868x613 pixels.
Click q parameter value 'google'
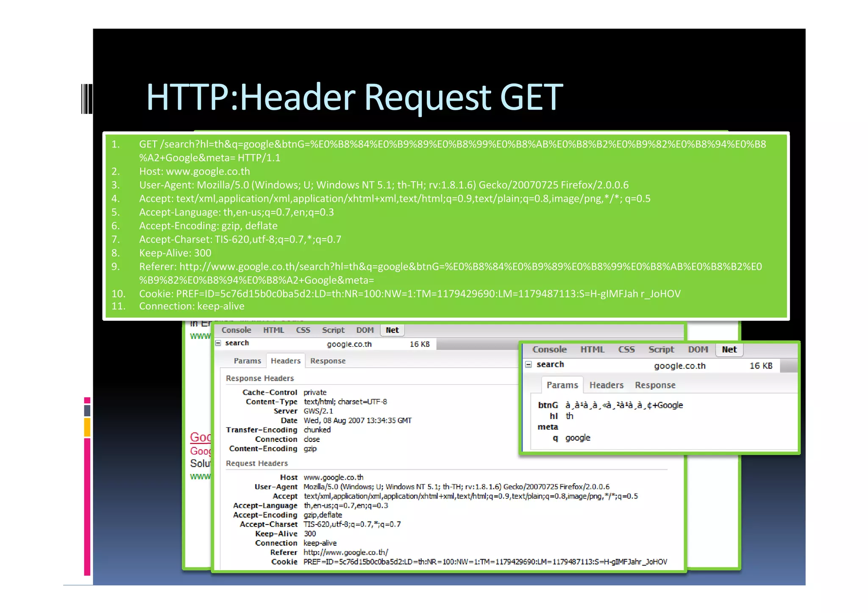point(578,438)
